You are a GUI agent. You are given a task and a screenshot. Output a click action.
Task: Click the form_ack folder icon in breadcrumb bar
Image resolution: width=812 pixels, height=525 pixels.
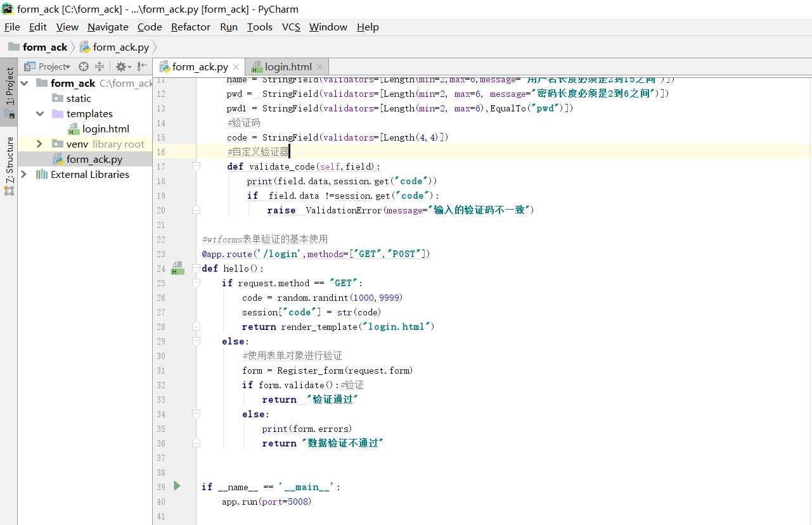click(13, 47)
